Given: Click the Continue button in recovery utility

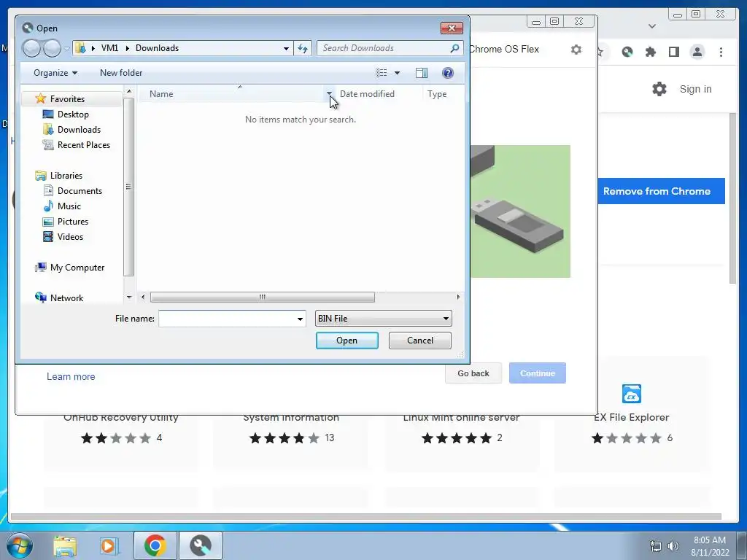Looking at the screenshot, I should 538,373.
